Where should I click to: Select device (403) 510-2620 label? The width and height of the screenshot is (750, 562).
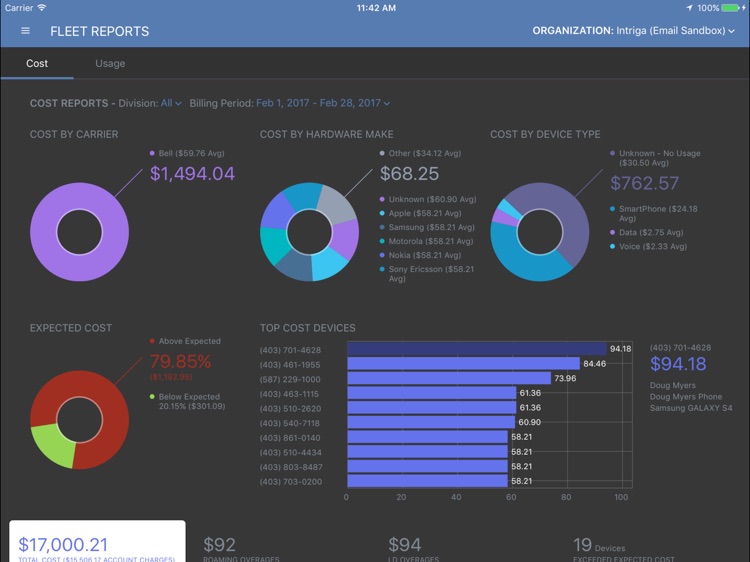pyautogui.click(x=290, y=408)
